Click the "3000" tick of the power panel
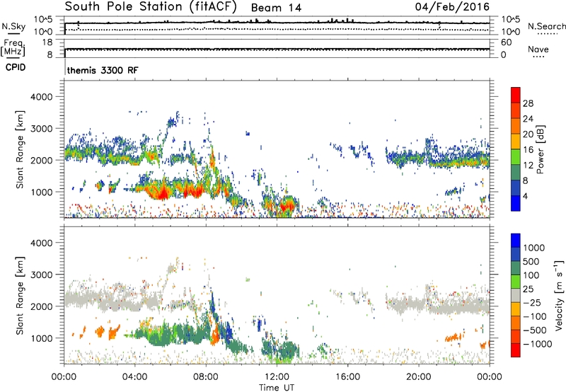This screenshot has width=566, height=392. point(41,129)
